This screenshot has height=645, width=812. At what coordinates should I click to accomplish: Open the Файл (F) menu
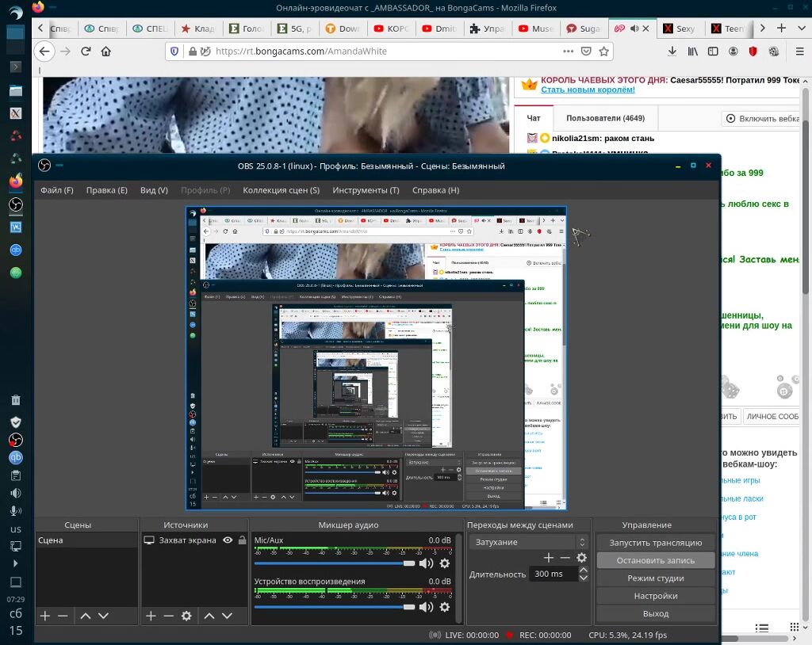pos(57,190)
